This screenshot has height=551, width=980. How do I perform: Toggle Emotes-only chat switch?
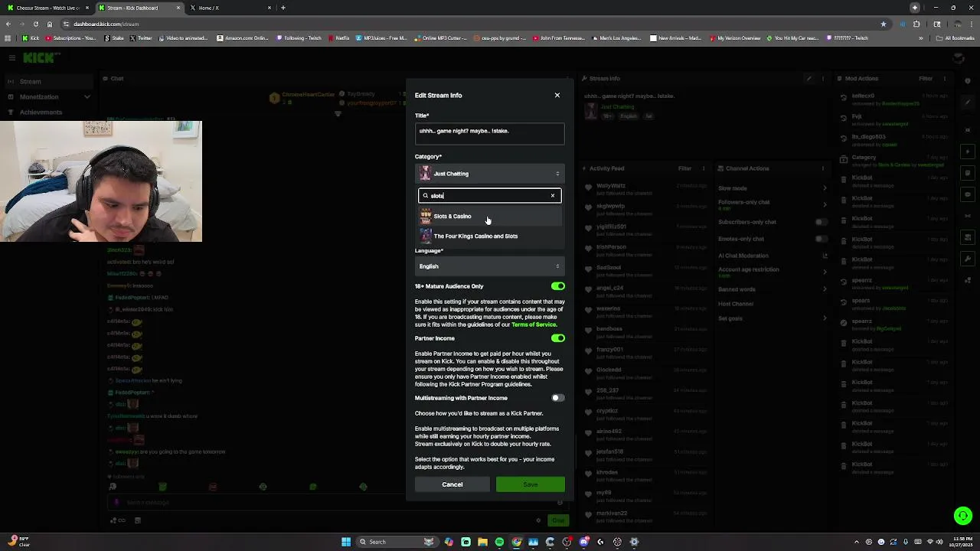821,239
